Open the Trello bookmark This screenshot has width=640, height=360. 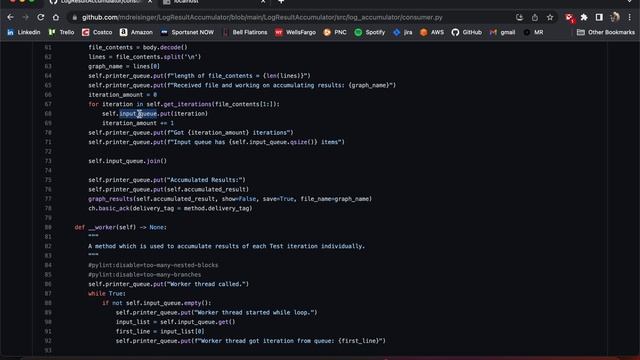61,32
